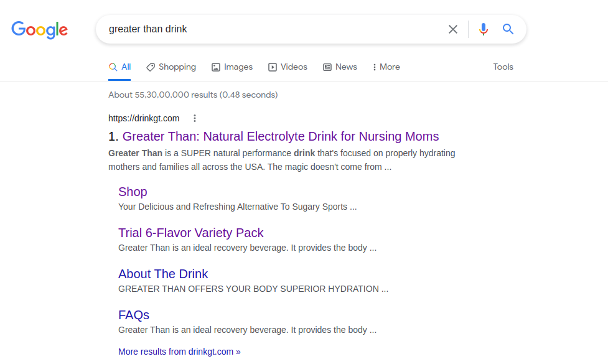Image resolution: width=608 pixels, height=364 pixels.
Task: Open the Greater Than: Natural Electrolyte Drink result
Action: click(x=281, y=136)
